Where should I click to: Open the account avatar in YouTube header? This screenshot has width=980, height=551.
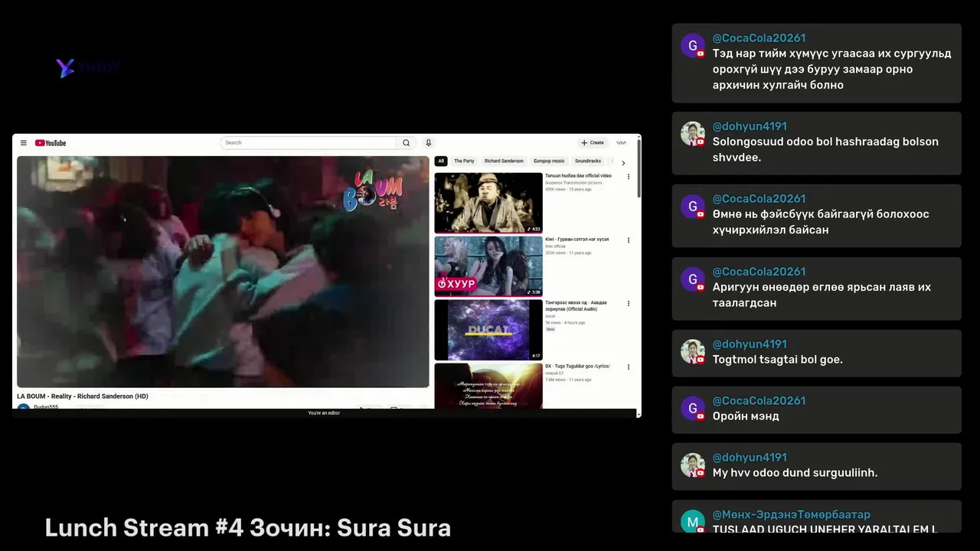[621, 142]
